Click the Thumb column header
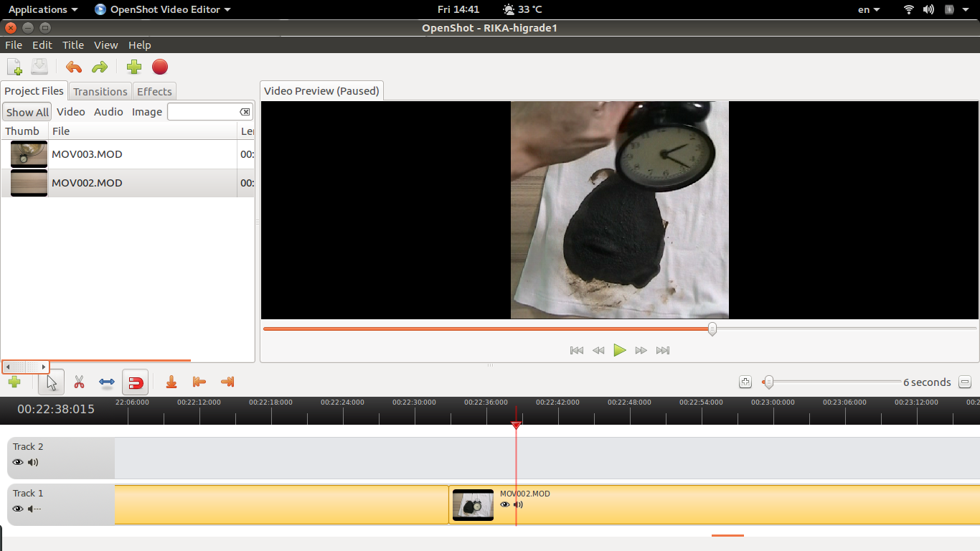 [x=24, y=131]
